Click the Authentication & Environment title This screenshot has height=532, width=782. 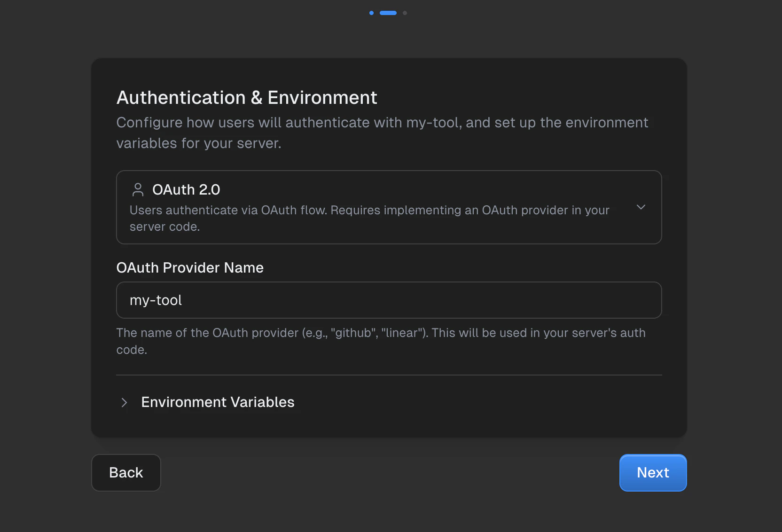(247, 97)
